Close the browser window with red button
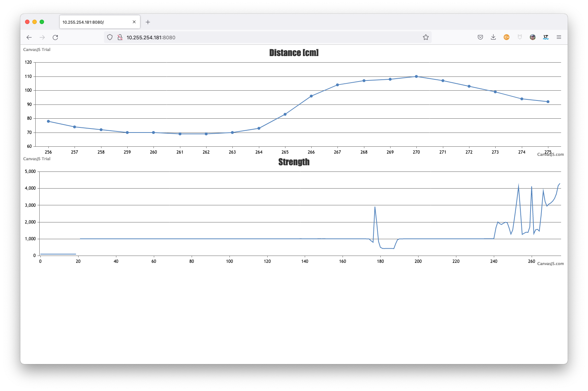This screenshot has width=588, height=391. point(27,22)
